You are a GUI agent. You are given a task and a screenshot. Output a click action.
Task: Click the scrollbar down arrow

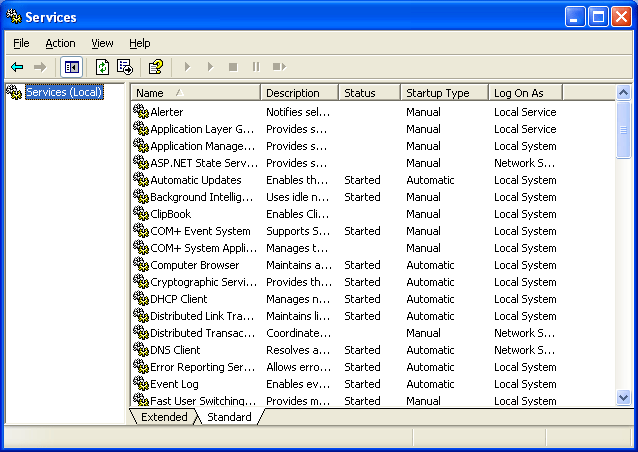point(623,397)
